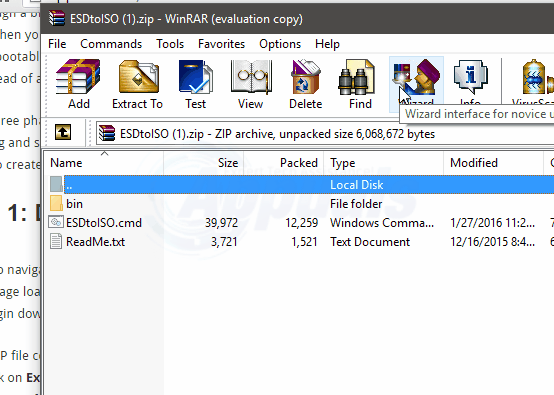Open the Options menu

tap(280, 44)
